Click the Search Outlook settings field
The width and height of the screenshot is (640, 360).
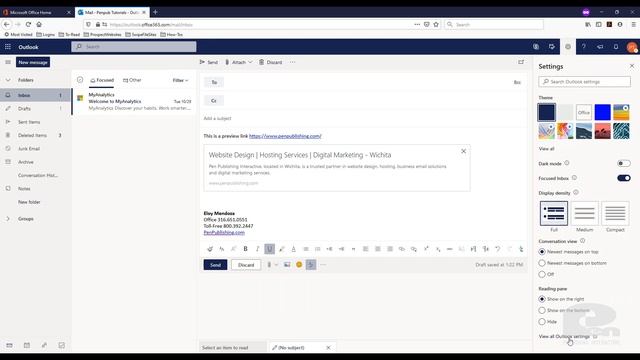coord(584,82)
